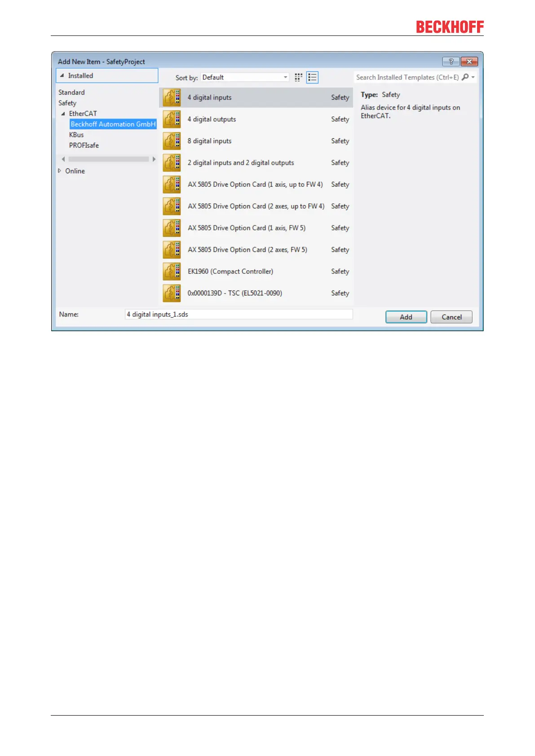Select Beckhoff Automation GmbH node

(x=113, y=124)
